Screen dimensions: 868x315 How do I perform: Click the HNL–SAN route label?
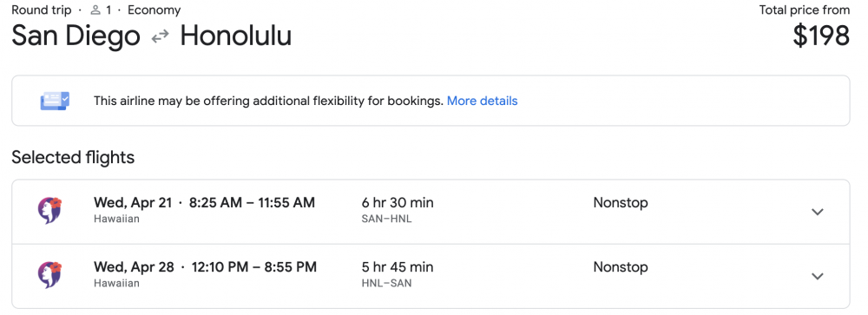[386, 284]
